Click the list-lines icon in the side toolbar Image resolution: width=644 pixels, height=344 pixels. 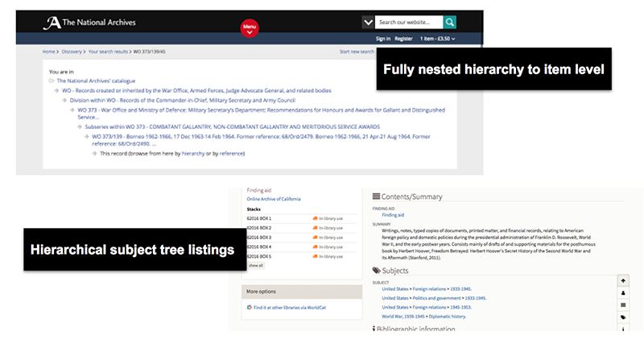click(623, 305)
